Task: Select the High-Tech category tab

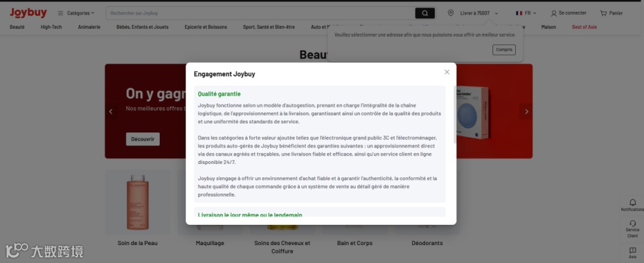Action: coord(51,27)
